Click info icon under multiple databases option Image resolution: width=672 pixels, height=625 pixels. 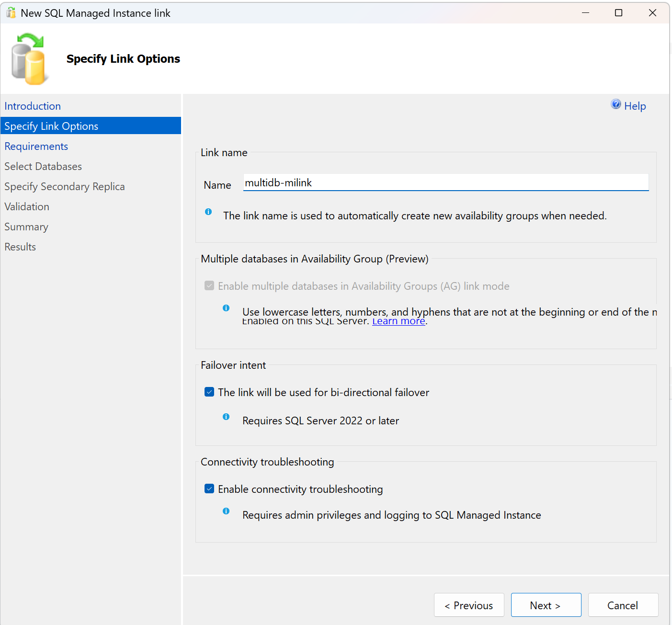(x=226, y=308)
